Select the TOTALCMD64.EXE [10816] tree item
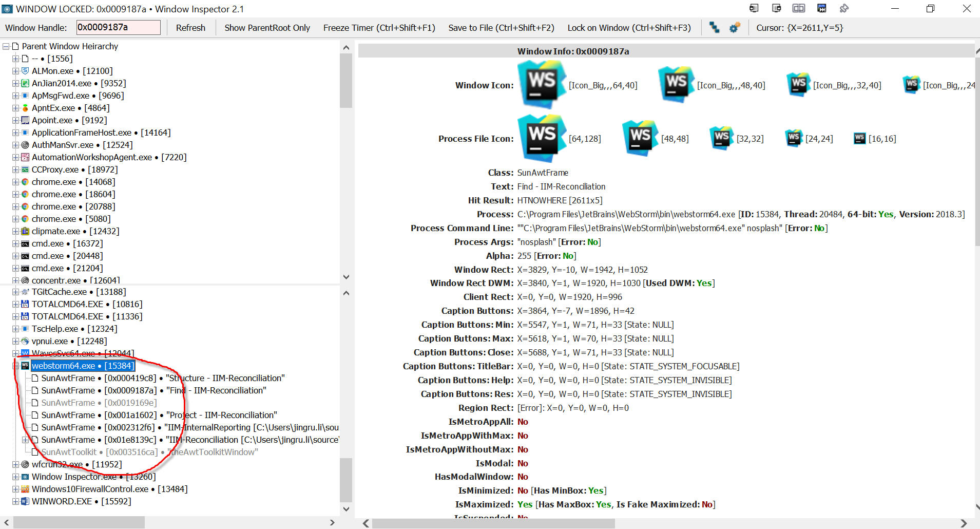This screenshot has width=980, height=529. point(87,304)
